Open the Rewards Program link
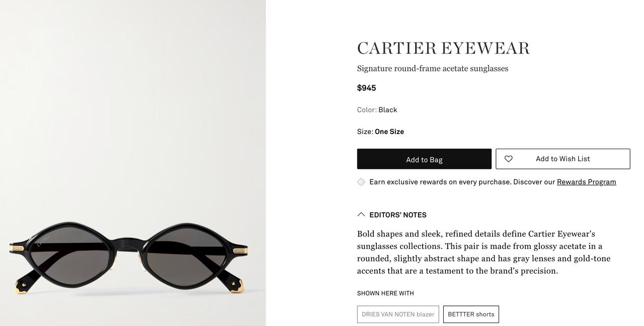This screenshot has width=644, height=326. point(587,182)
